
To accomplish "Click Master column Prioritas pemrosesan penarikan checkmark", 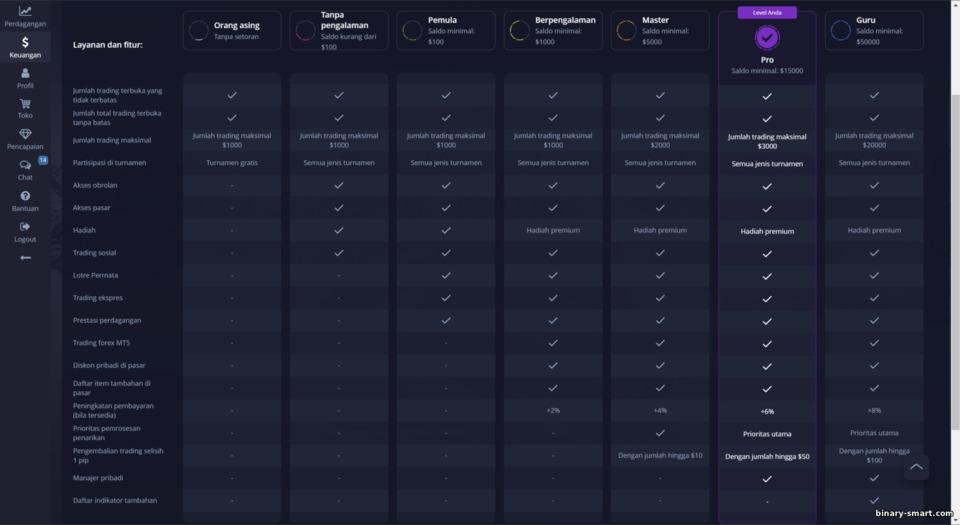I will [660, 433].
